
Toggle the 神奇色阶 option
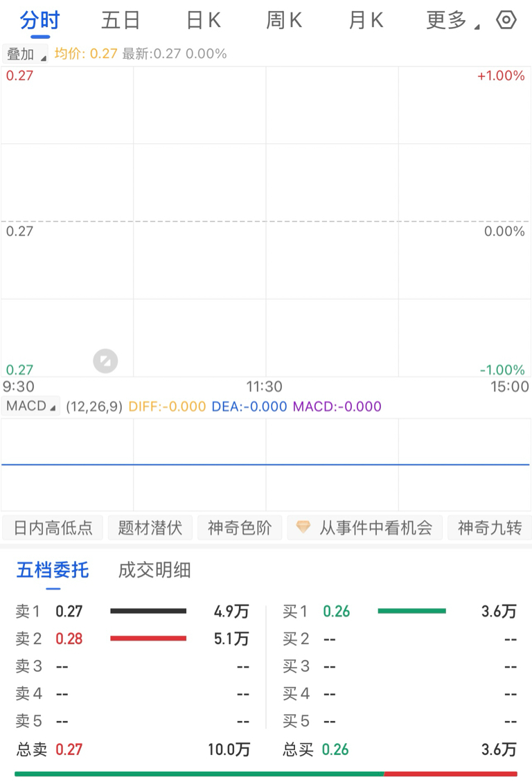click(x=240, y=528)
